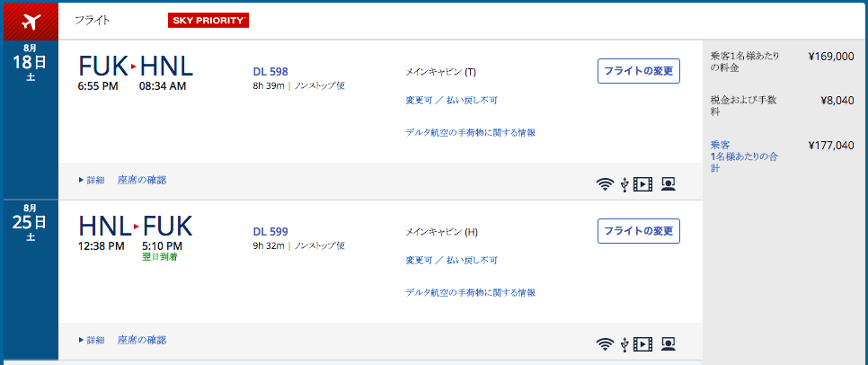The height and width of the screenshot is (365, 868).
Task: Open the DL 599 flight number link
Action: pos(270,232)
